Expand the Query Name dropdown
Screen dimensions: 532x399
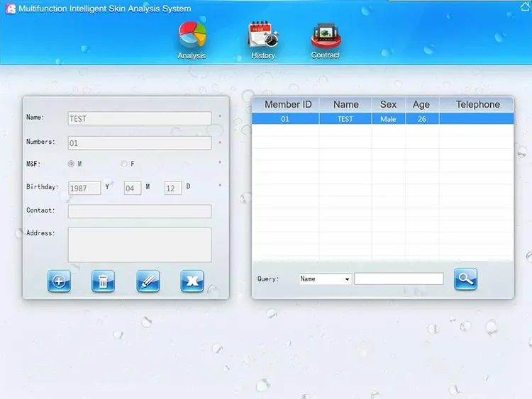pos(325,279)
